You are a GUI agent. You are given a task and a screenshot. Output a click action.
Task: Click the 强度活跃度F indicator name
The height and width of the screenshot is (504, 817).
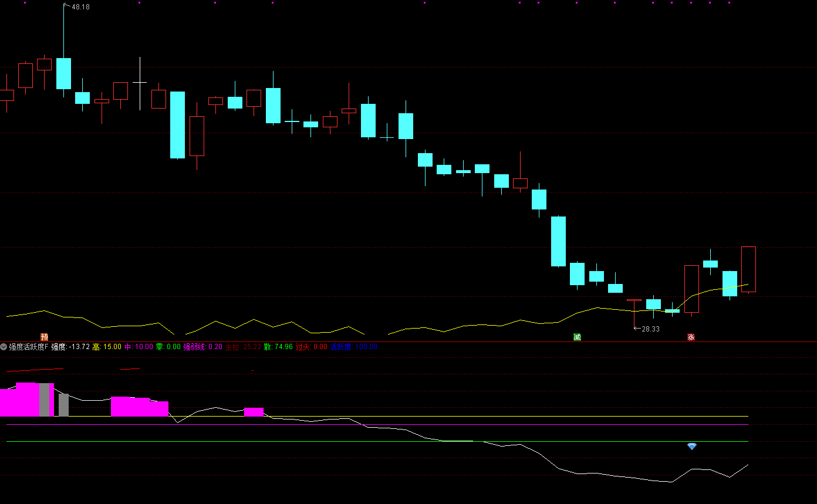pyautogui.click(x=29, y=347)
